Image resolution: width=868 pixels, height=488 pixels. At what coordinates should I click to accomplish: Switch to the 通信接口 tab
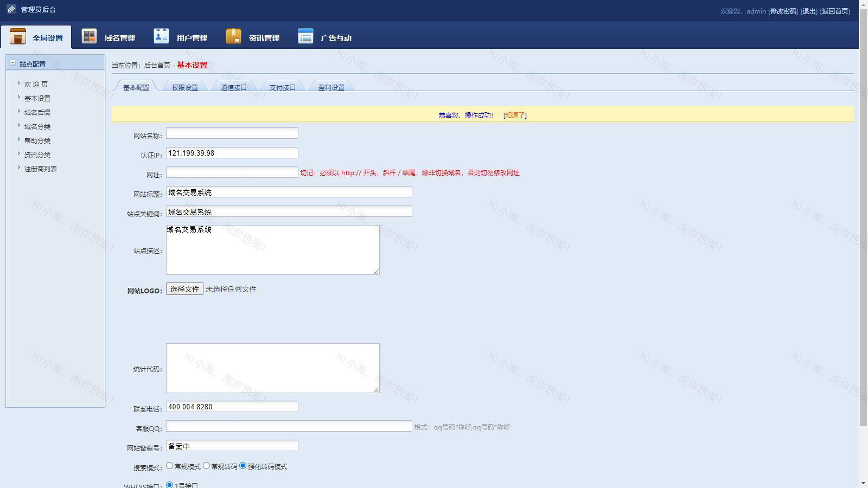click(234, 87)
